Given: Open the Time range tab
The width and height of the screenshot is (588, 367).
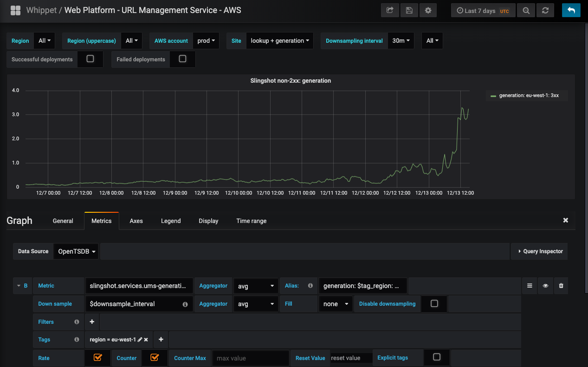Looking at the screenshot, I should 252,221.
